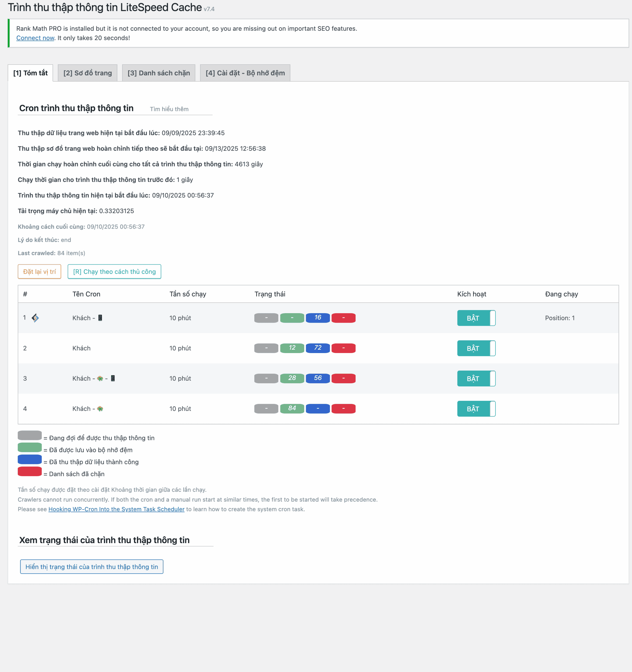The height and width of the screenshot is (672, 632).
Task: Switch the BẬT toggle in cron row 3
Action: (x=476, y=379)
